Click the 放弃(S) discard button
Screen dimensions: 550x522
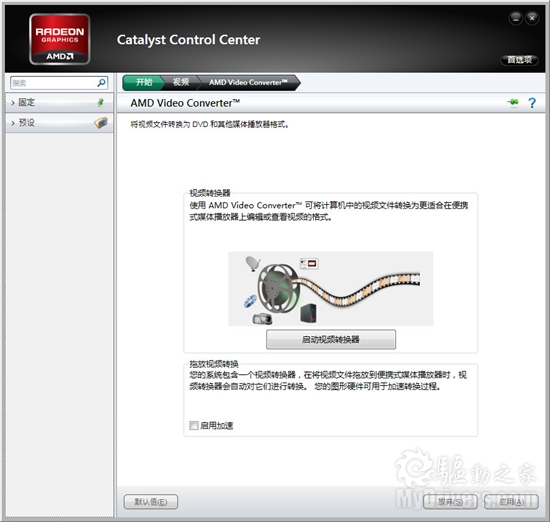[x=450, y=502]
